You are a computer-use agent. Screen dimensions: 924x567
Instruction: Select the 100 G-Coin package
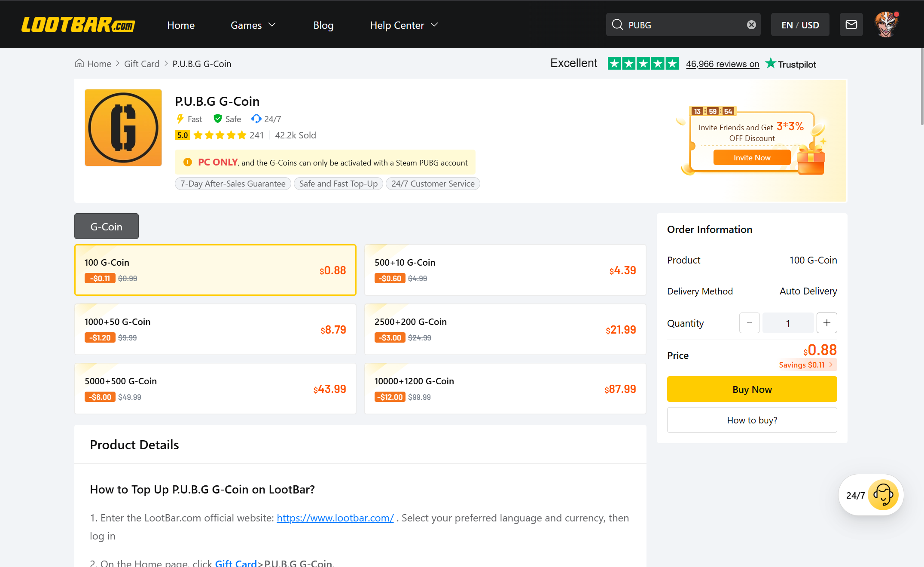click(x=215, y=270)
